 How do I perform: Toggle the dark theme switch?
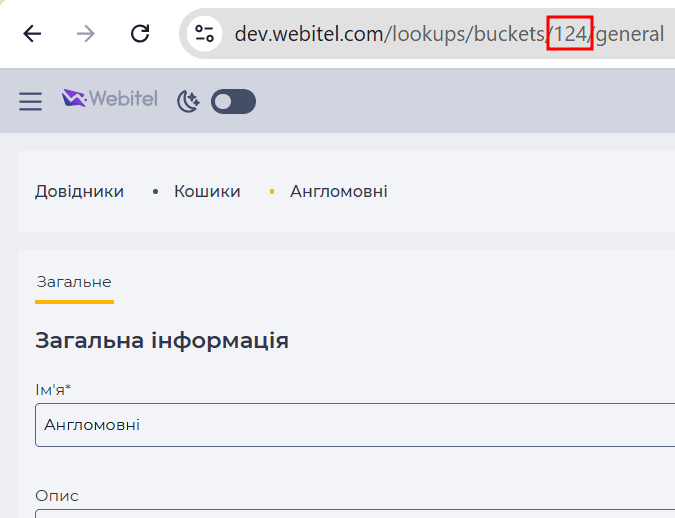point(233,102)
